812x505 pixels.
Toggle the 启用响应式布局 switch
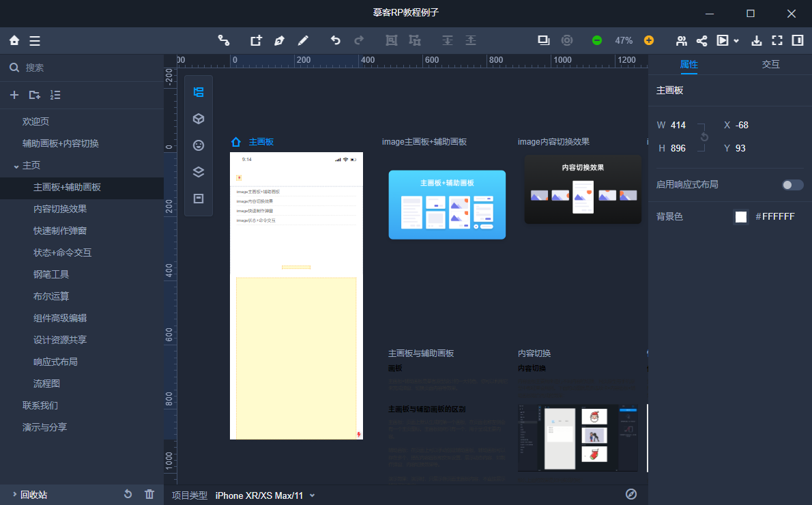pyautogui.click(x=792, y=185)
